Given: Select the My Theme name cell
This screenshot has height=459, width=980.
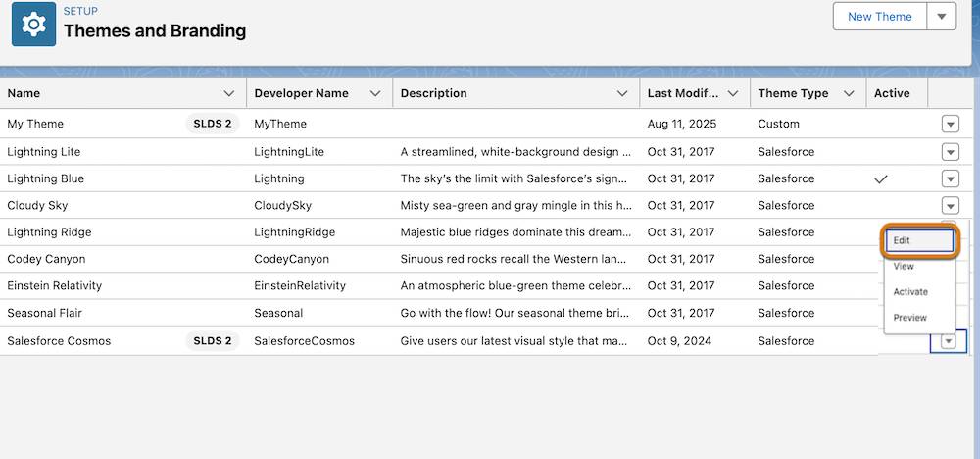Looking at the screenshot, I should 122,124.
